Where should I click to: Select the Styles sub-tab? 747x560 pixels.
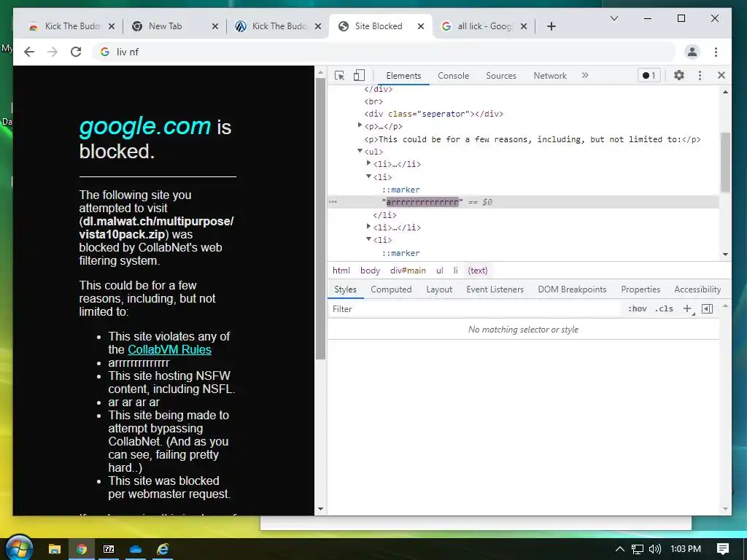pyautogui.click(x=345, y=289)
